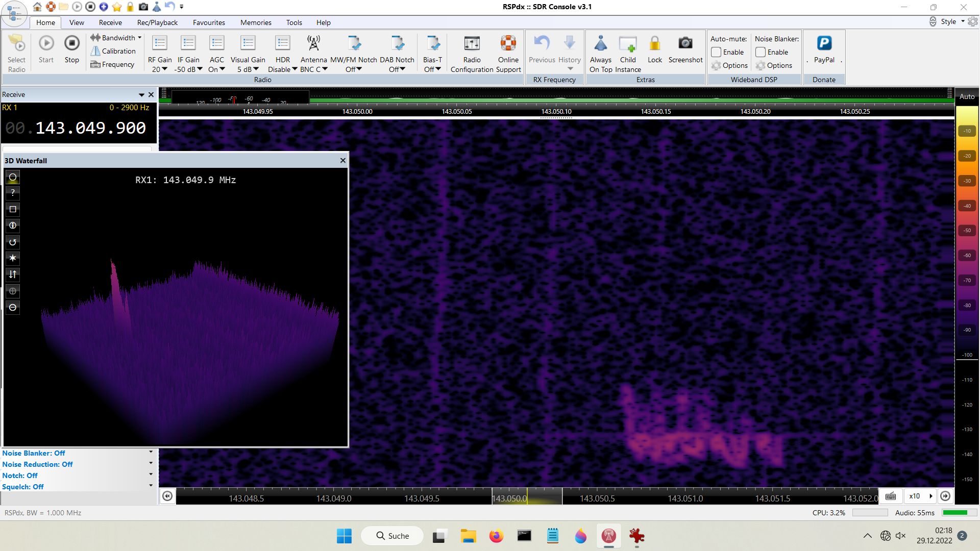The image size is (980, 551).
Task: Click the zoom out minus button in 3D Waterfall
Action: [x=13, y=307]
